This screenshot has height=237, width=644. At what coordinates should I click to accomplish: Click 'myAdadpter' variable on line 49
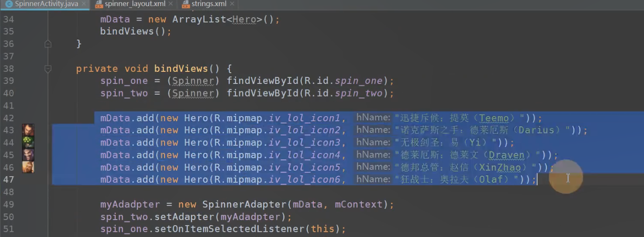[x=130, y=204]
